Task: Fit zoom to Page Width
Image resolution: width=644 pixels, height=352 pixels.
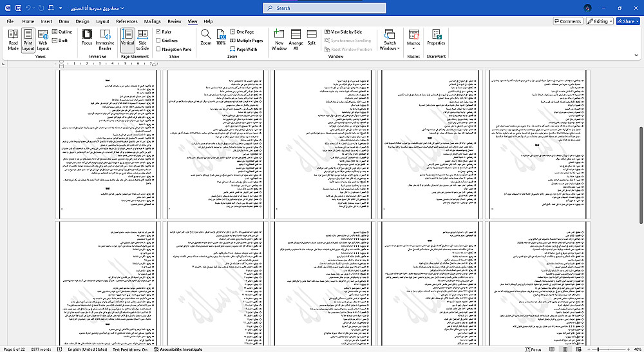Action: click(243, 49)
